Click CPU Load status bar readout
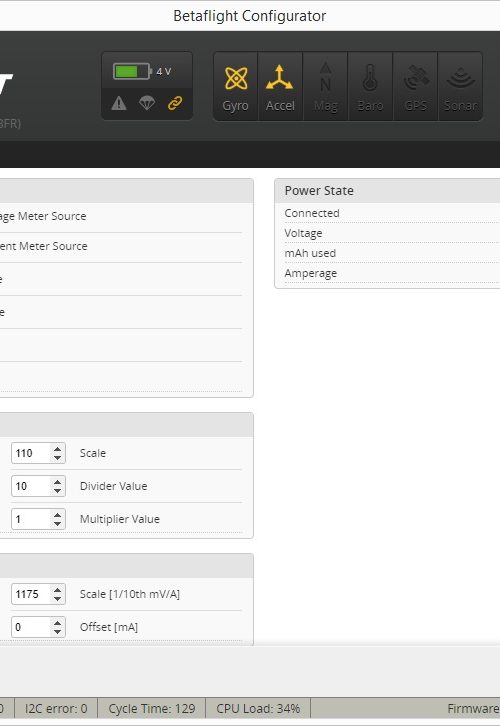The width and height of the screenshot is (500, 726). pos(258,708)
